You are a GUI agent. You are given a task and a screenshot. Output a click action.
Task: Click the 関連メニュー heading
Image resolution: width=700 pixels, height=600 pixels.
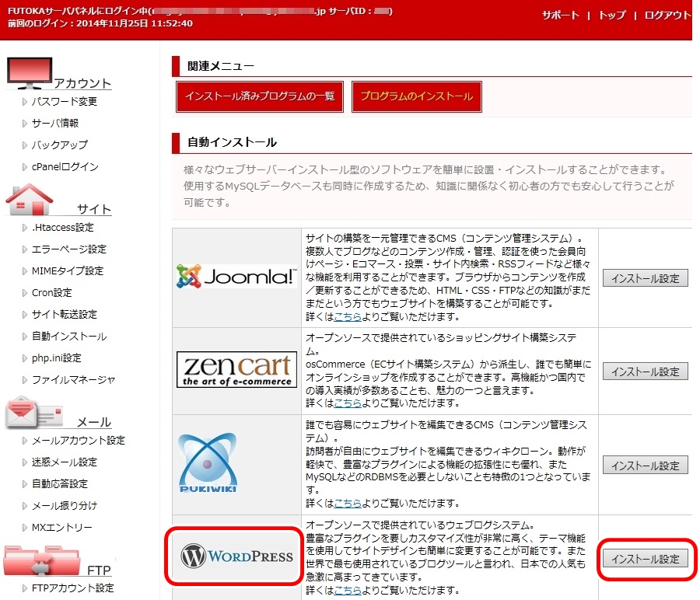221,66
